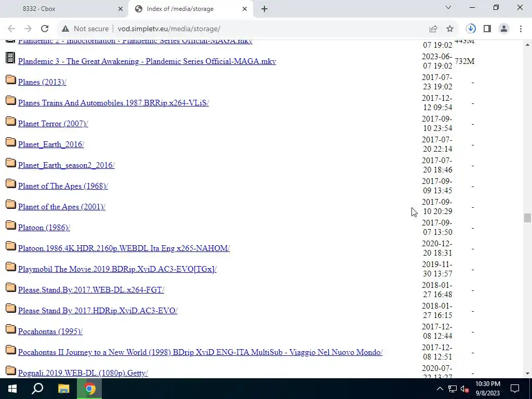Image resolution: width=532 pixels, height=399 pixels.
Task: Open the taskbar clock and date
Action: 487,389
